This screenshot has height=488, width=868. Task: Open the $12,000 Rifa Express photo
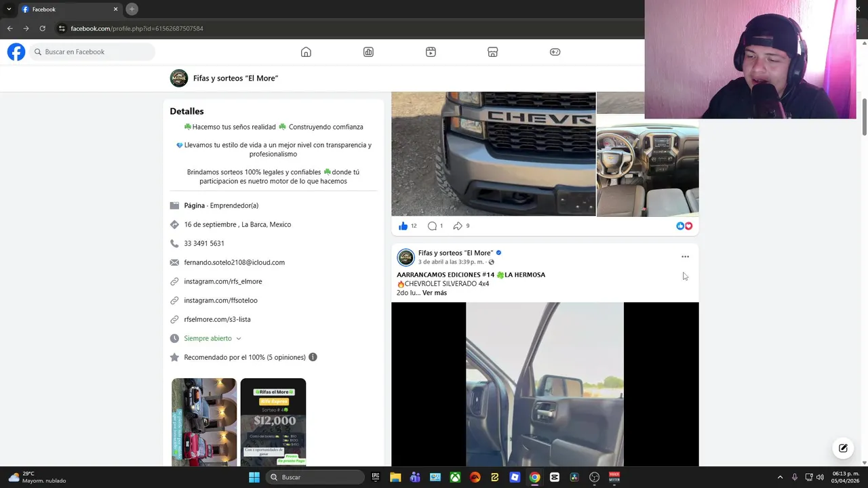tap(273, 422)
